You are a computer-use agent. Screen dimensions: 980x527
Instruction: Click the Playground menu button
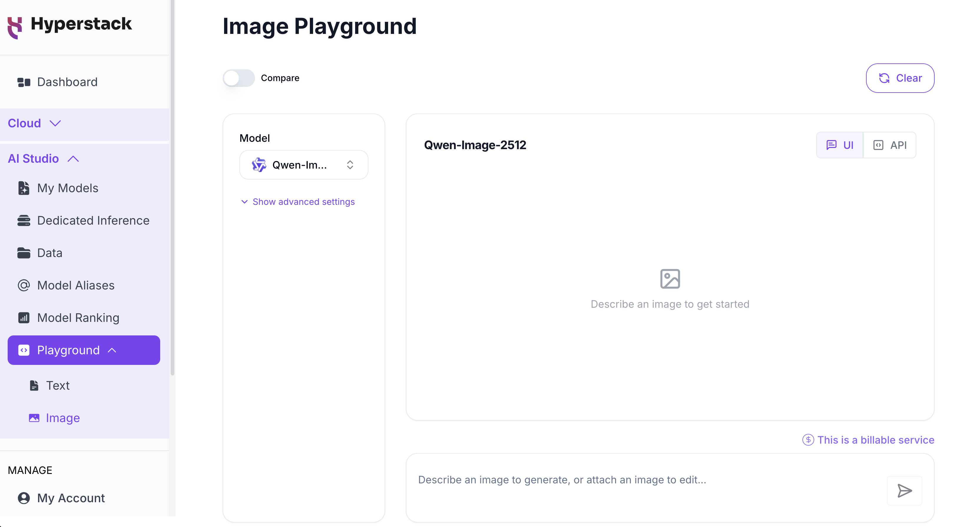click(84, 350)
